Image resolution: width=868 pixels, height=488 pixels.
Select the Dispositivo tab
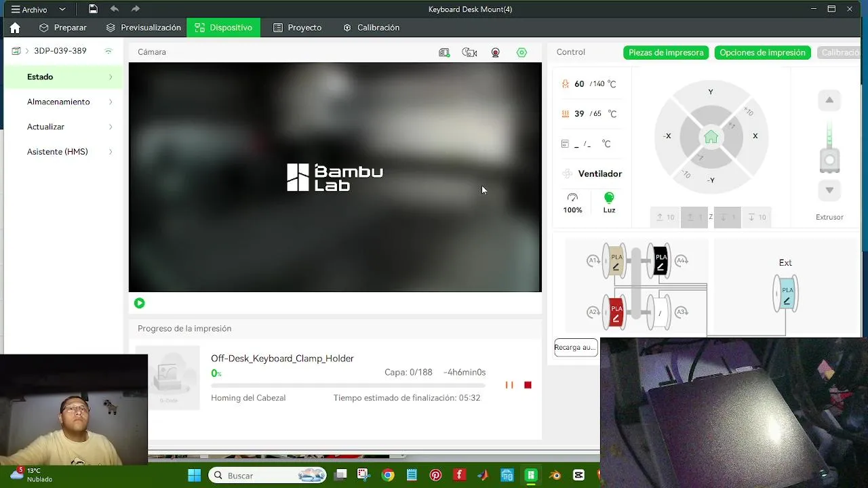tap(223, 28)
